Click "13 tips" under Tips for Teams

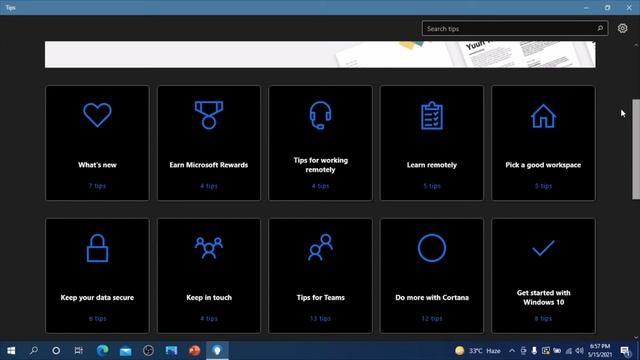coord(320,318)
